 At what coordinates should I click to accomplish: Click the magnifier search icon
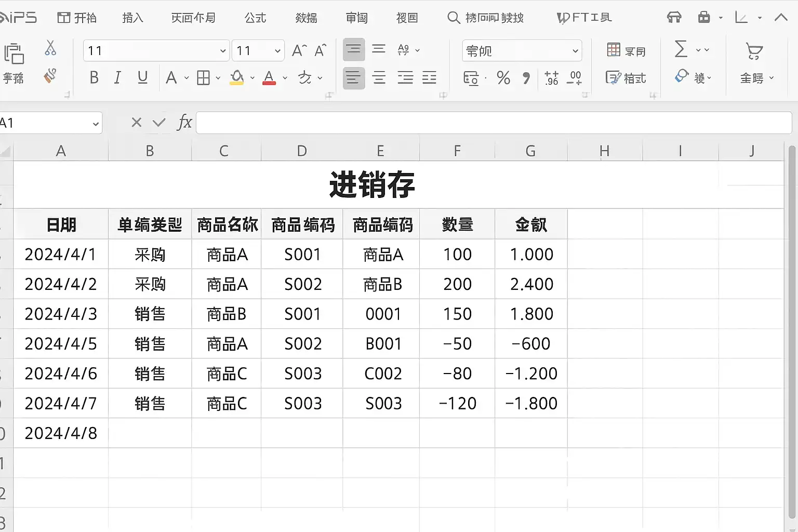tap(454, 18)
